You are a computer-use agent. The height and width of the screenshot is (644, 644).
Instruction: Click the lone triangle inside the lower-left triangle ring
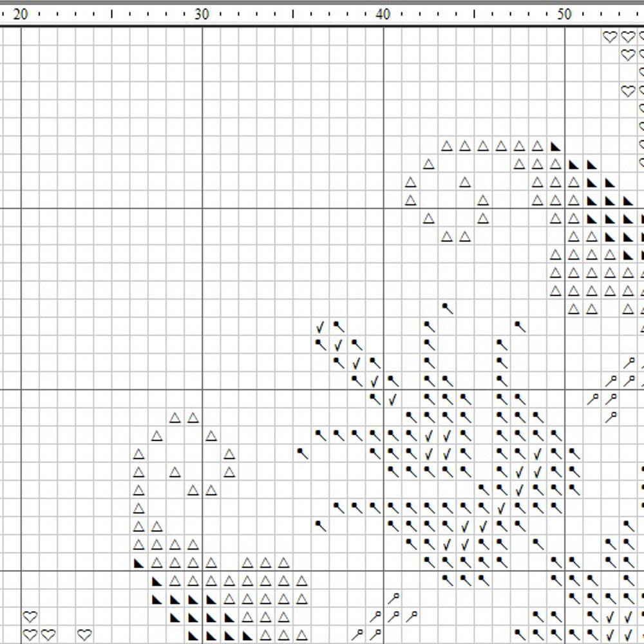tap(175, 473)
